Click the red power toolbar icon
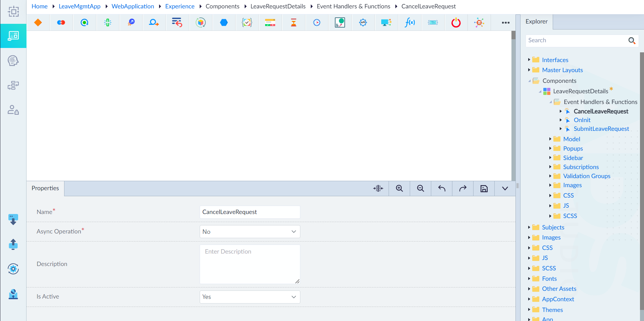The height and width of the screenshot is (321, 644). click(x=456, y=22)
